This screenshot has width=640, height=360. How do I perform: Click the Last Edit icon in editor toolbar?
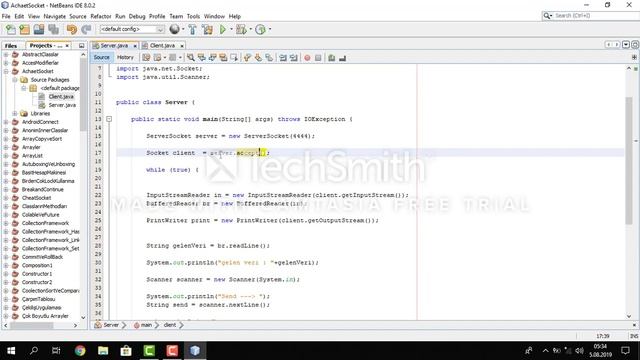[146, 58]
